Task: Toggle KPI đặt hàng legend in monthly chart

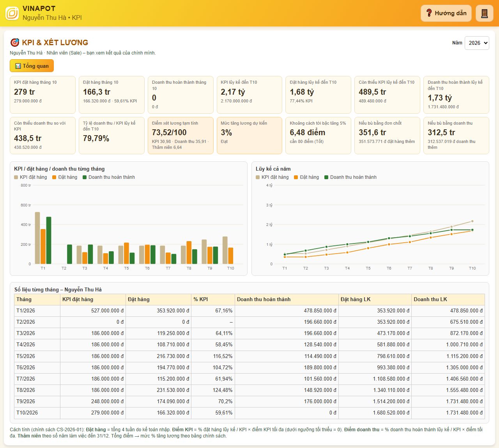Action: pos(30,177)
